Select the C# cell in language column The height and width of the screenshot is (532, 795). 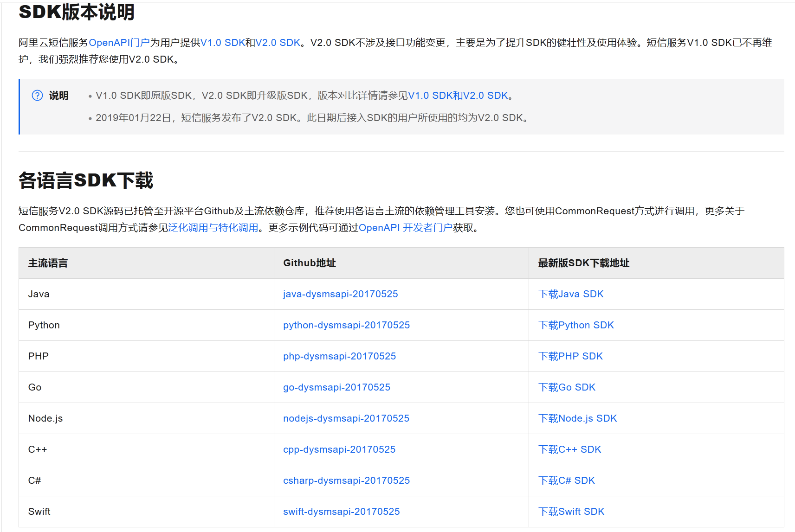click(x=146, y=481)
